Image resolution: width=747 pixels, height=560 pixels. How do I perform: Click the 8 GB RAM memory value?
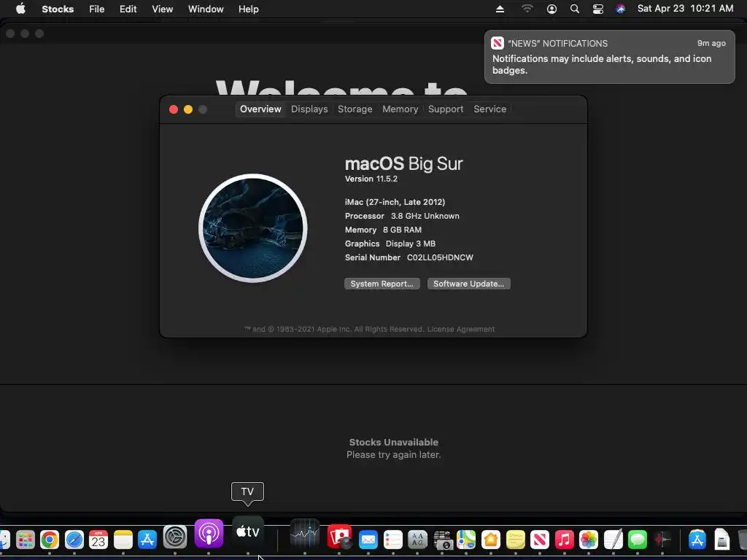pos(402,230)
